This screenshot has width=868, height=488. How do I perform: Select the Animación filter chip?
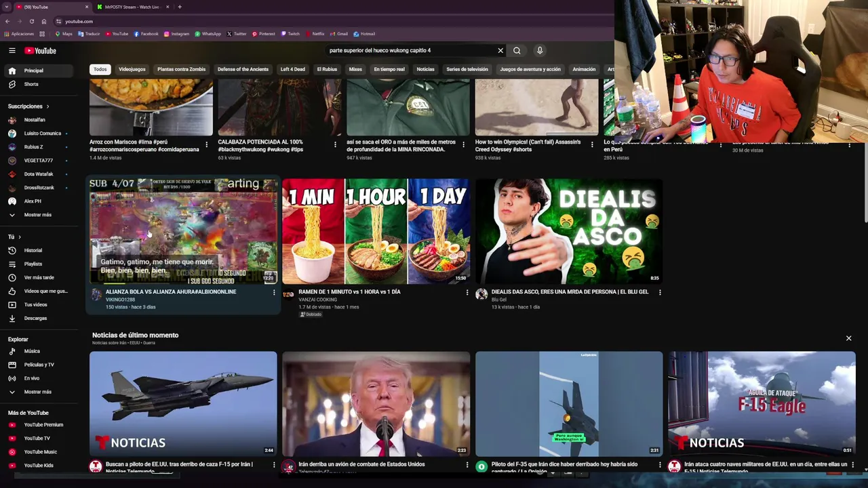tap(584, 69)
